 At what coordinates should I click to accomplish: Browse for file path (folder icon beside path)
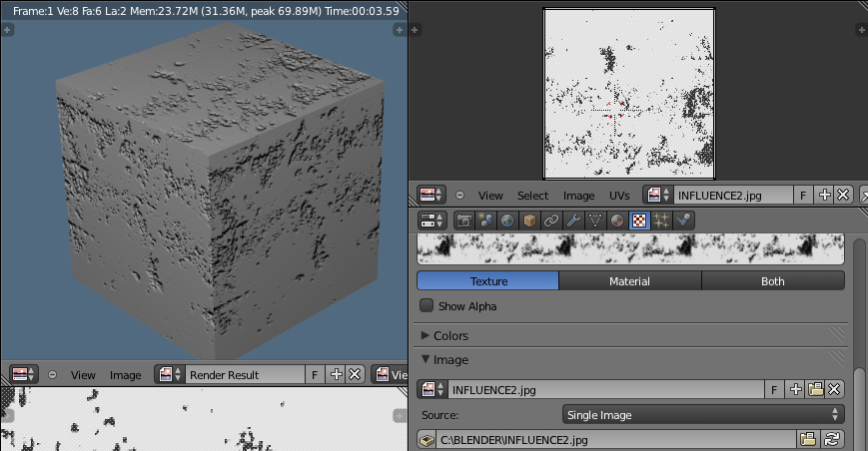[808, 440]
